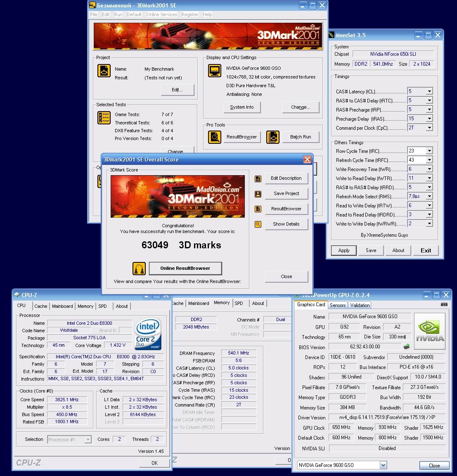Click DRAM Frequency value 540.1 MHz
Image resolution: width=457 pixels, height=476 pixels.
pos(238,353)
